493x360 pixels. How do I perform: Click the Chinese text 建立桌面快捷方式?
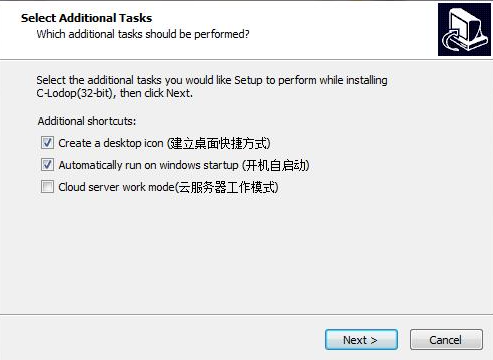click(220, 143)
